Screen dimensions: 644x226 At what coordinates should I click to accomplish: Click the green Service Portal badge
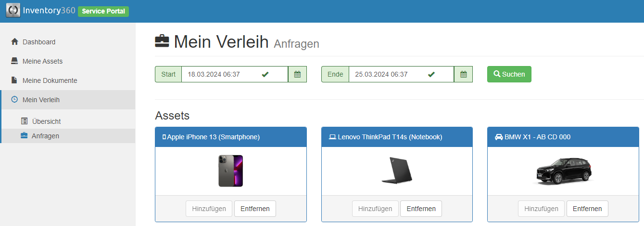coord(103,11)
